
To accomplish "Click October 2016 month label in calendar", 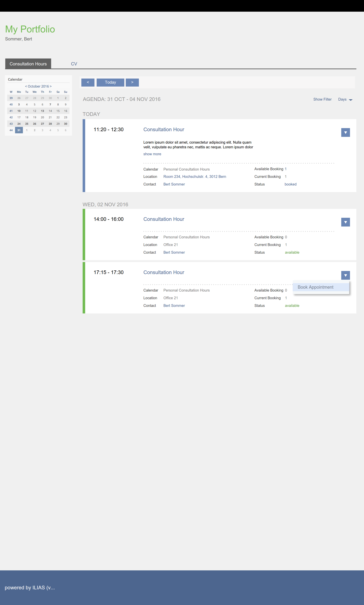I will 38,86.
